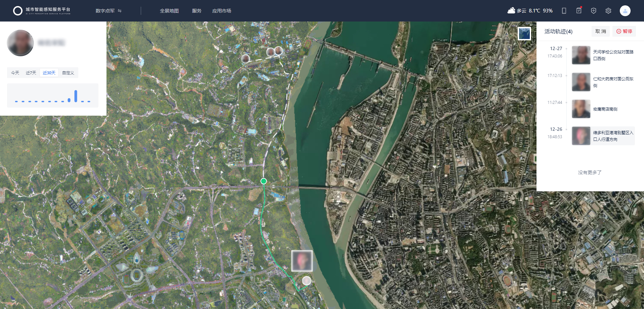Screen dimensions: 644x309
Task: Click the 取消 cancel button
Action: pyautogui.click(x=600, y=31)
